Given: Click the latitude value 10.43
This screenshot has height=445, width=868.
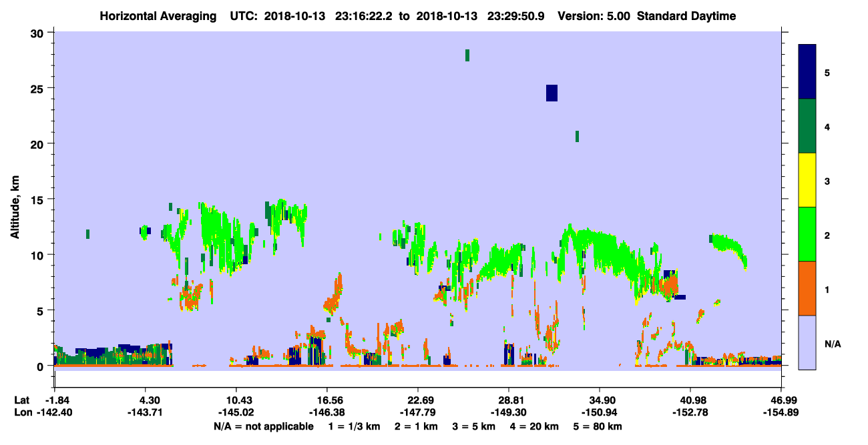Looking at the screenshot, I should (x=236, y=400).
